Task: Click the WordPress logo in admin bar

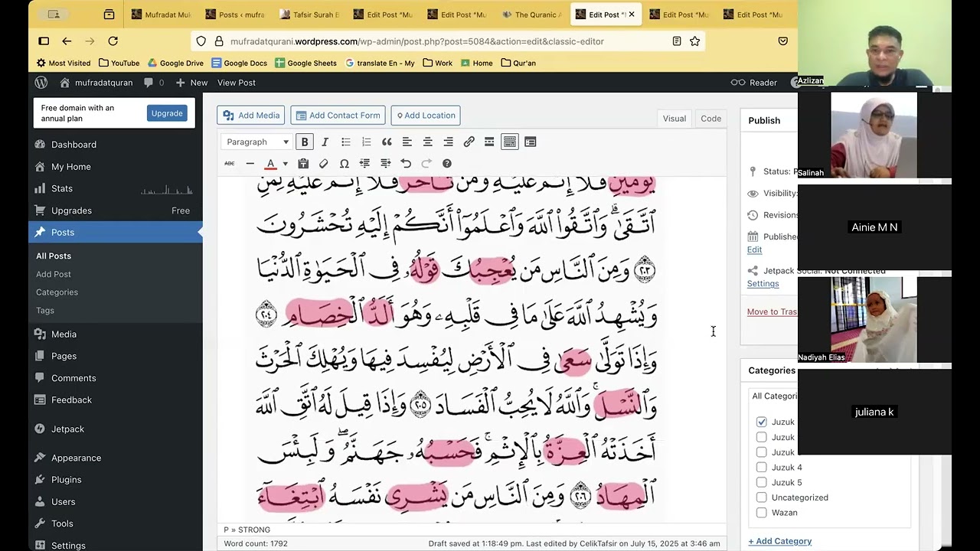Action: [x=41, y=83]
